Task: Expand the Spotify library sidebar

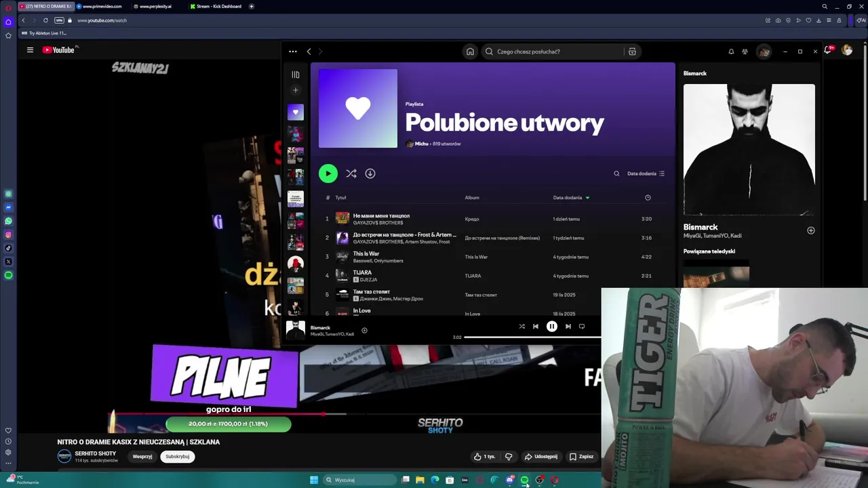Action: tap(296, 75)
